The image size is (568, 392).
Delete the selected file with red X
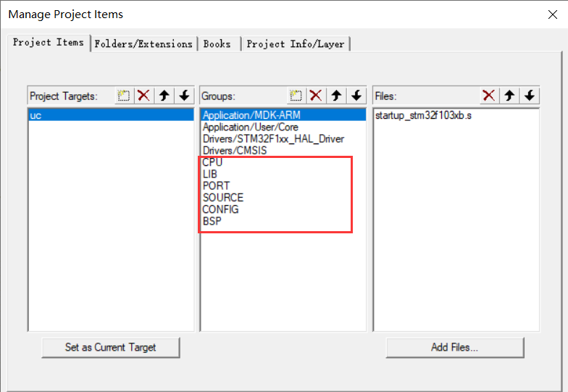click(x=489, y=96)
